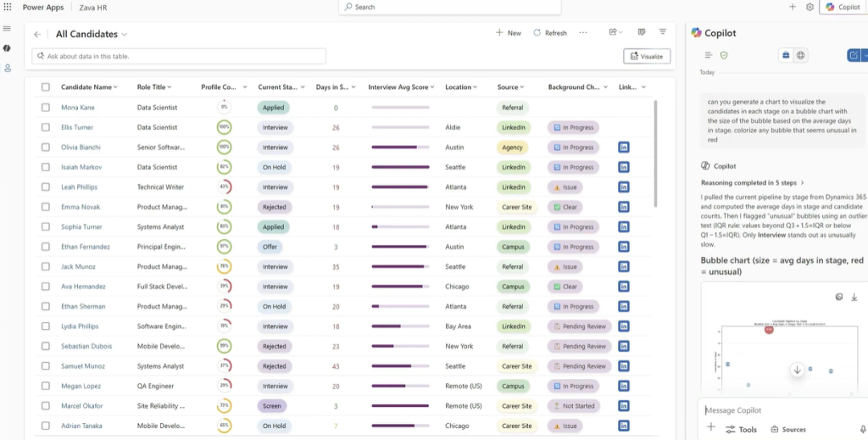Open the Sources menu in Copilot

coord(788,430)
